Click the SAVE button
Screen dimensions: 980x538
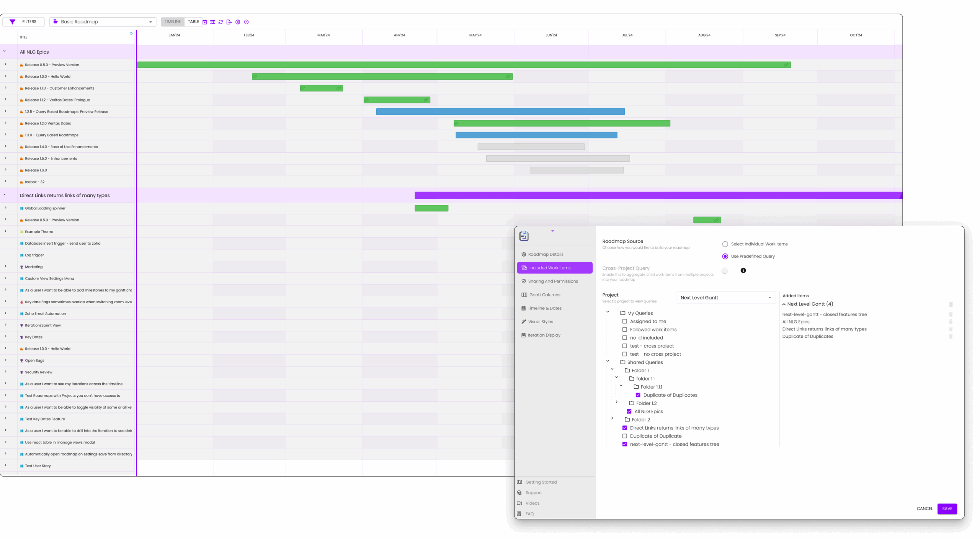[x=947, y=509]
